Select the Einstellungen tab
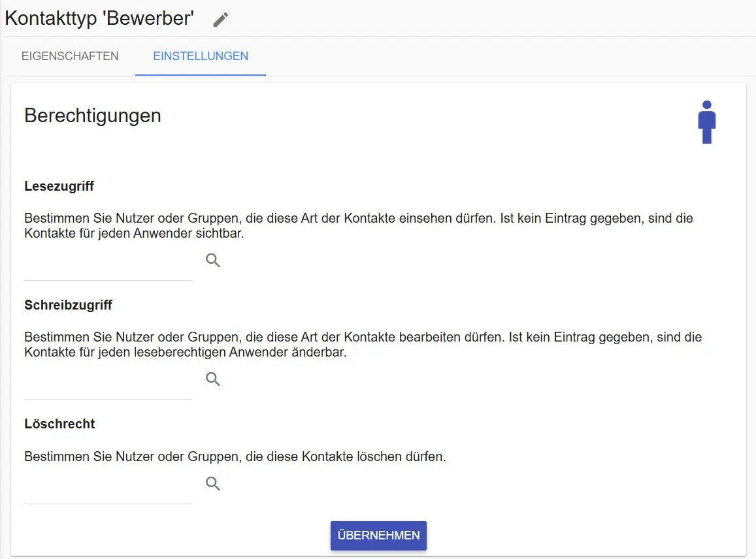Viewport: 756px width, 559px height. click(201, 56)
